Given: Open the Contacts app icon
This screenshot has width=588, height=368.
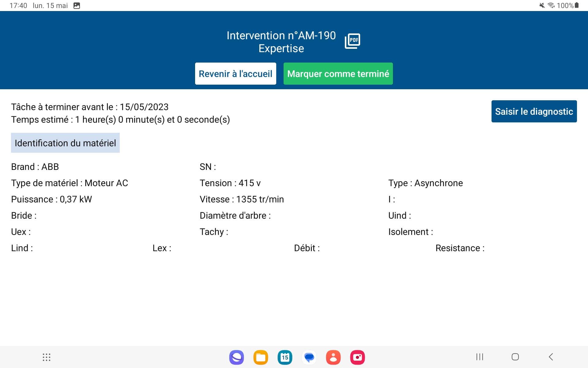Looking at the screenshot, I should 333,357.
